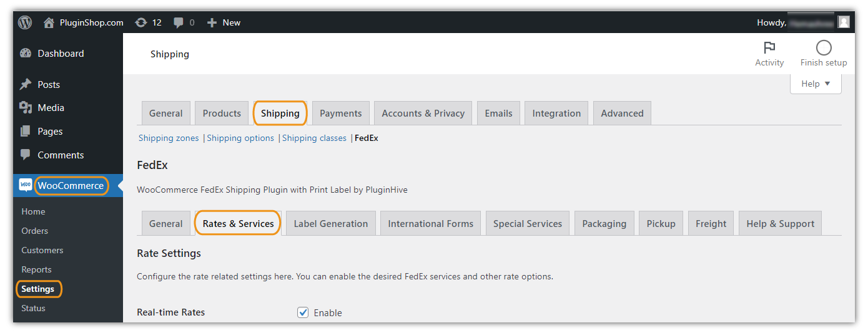Disable the Real-time Rates Enable checkbox
The image size is (868, 333).
[303, 312]
